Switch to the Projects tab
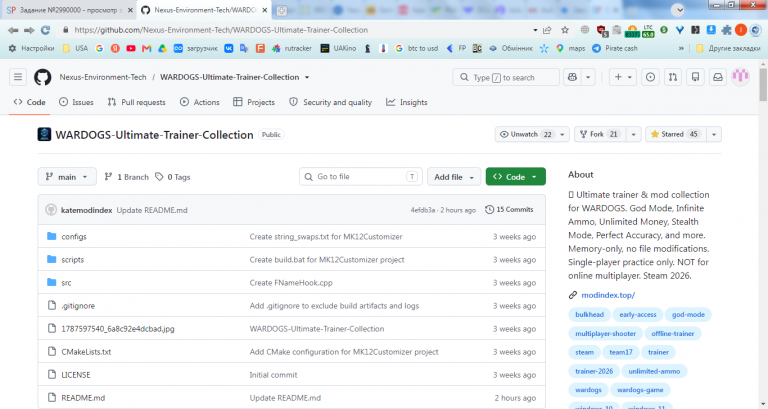The height and width of the screenshot is (409, 768). coord(254,102)
